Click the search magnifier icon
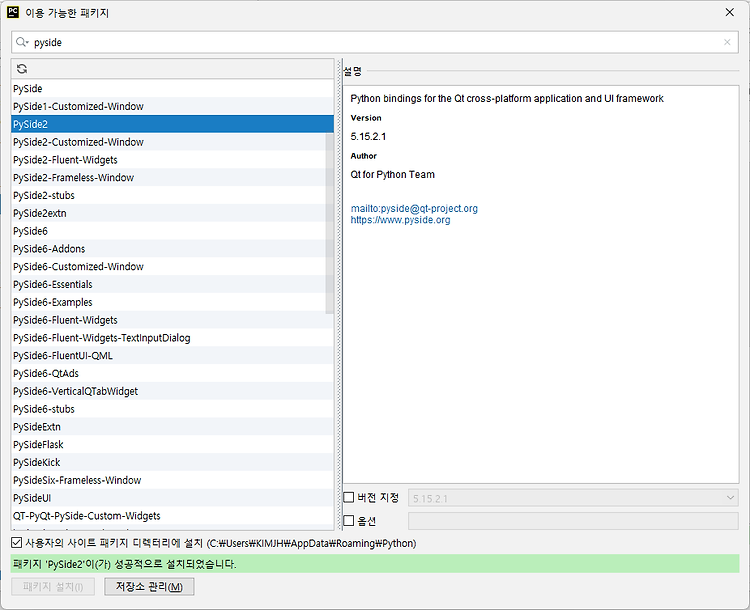 point(22,42)
